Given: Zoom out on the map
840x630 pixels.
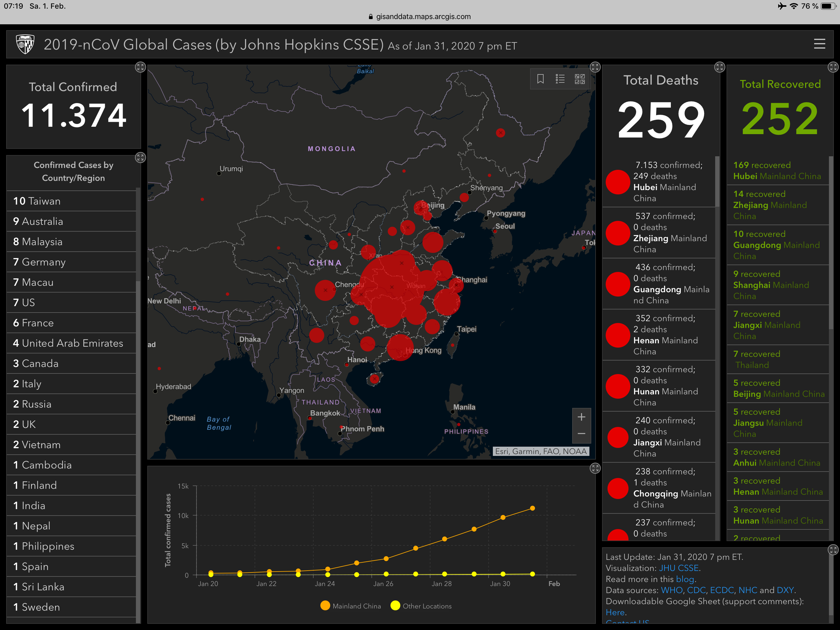Looking at the screenshot, I should coord(581,434).
